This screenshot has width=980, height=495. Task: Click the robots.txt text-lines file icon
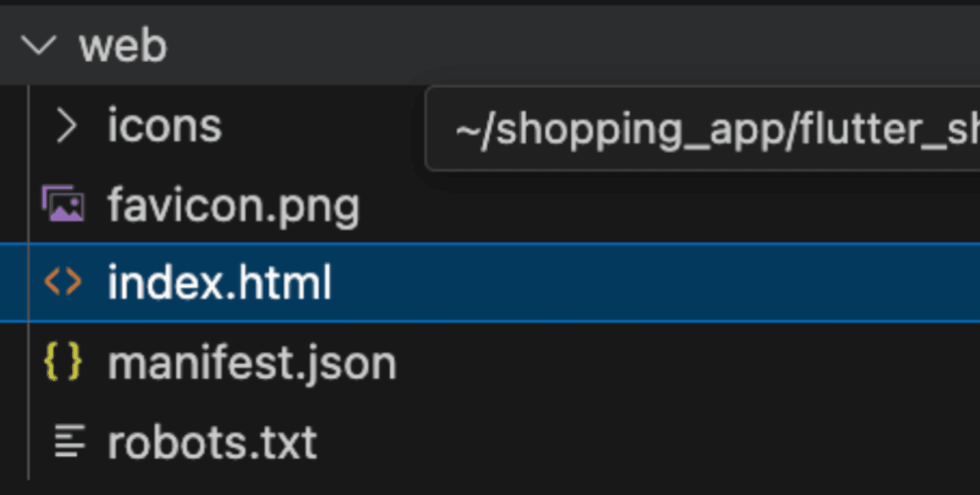click(x=67, y=441)
